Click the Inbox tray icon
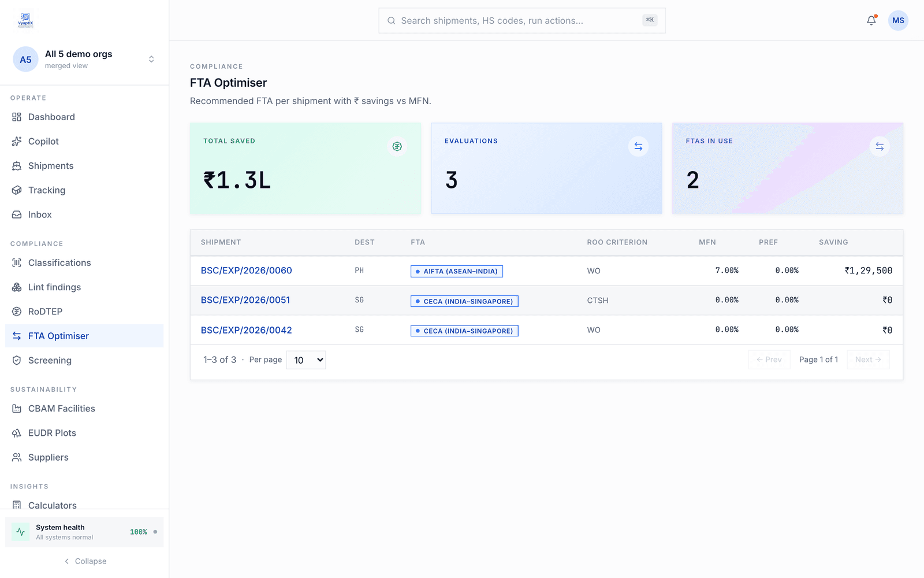 pyautogui.click(x=17, y=214)
